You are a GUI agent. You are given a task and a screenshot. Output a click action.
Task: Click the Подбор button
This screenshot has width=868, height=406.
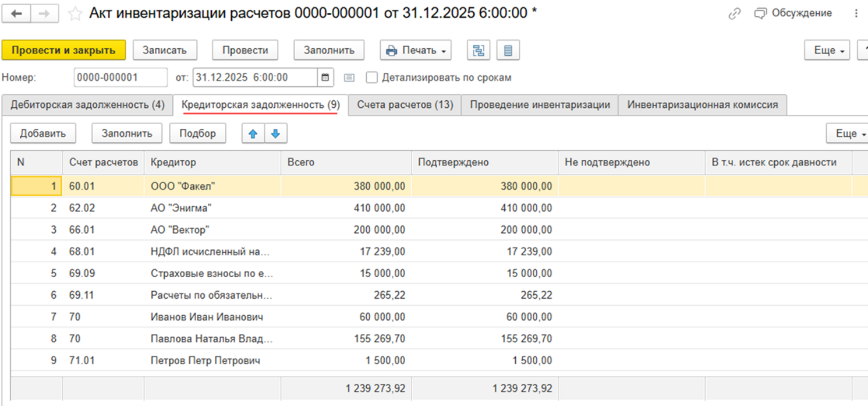coord(197,134)
